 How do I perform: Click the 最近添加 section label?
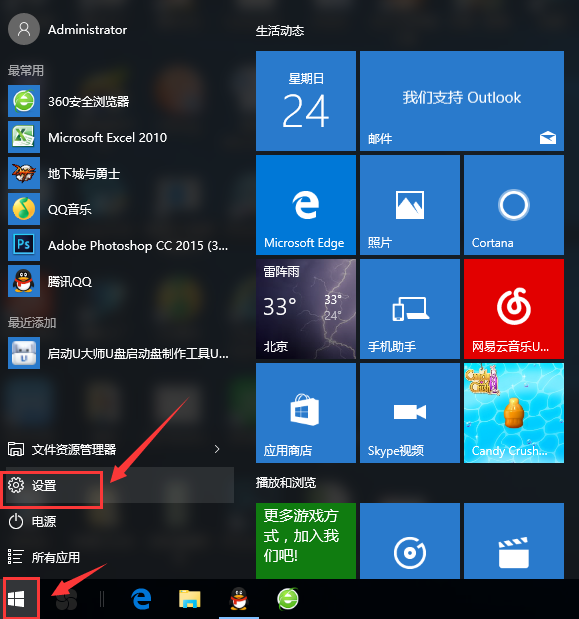pyautogui.click(x=32, y=323)
